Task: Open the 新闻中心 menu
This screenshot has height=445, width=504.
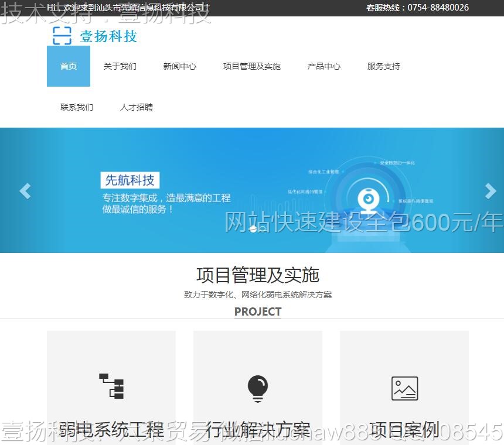Action: click(x=179, y=66)
